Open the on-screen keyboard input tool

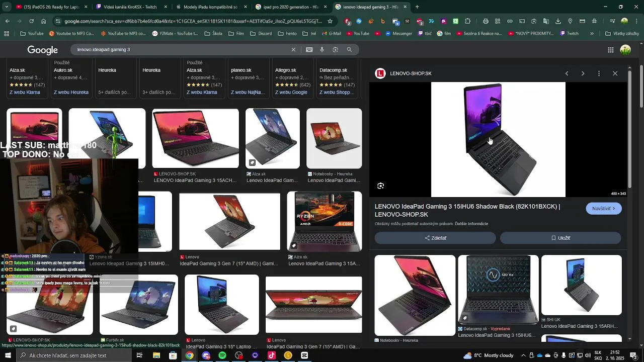[x=309, y=50]
